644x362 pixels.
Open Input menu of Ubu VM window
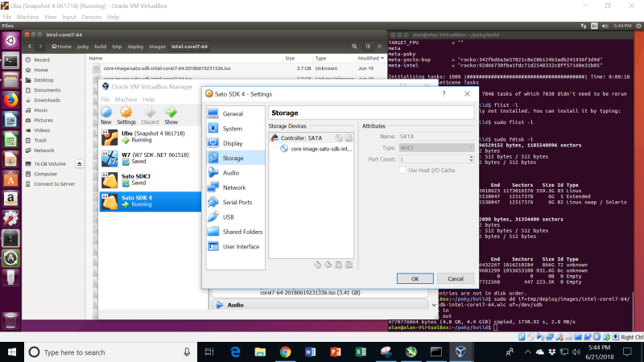pyautogui.click(x=69, y=17)
